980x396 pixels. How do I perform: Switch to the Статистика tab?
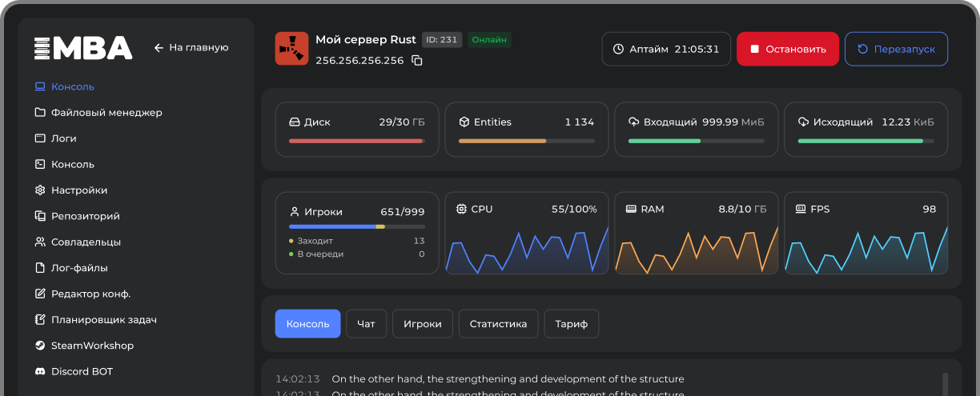coord(498,324)
